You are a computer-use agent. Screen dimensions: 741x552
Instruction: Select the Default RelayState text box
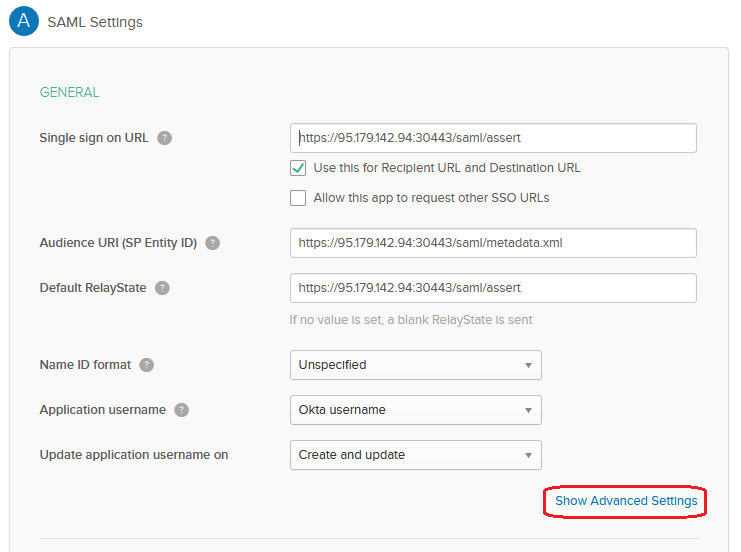pyautogui.click(x=493, y=288)
